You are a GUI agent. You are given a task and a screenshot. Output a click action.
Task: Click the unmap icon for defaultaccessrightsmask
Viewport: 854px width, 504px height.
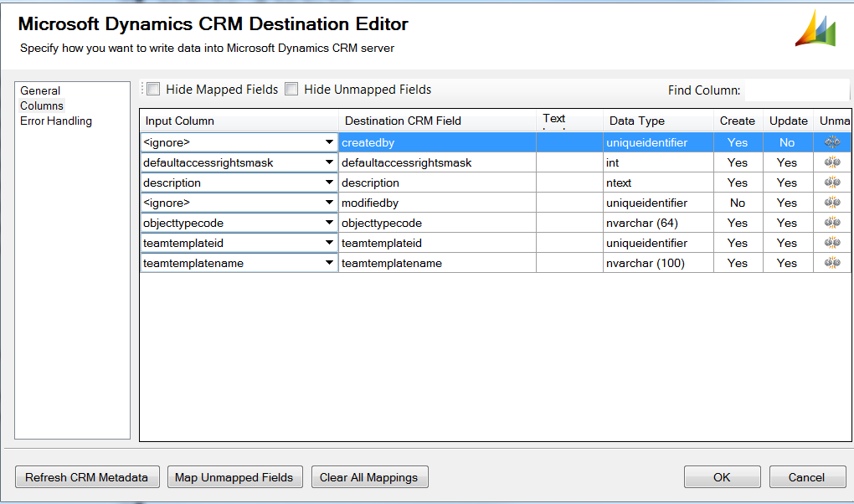point(831,162)
